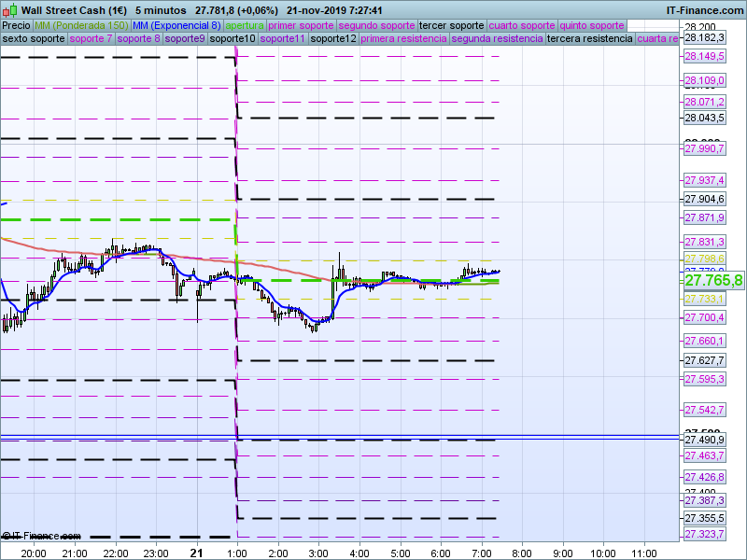Select the Precio indicator label
Image resolution: width=747 pixels, height=560 pixels.
(x=16, y=25)
